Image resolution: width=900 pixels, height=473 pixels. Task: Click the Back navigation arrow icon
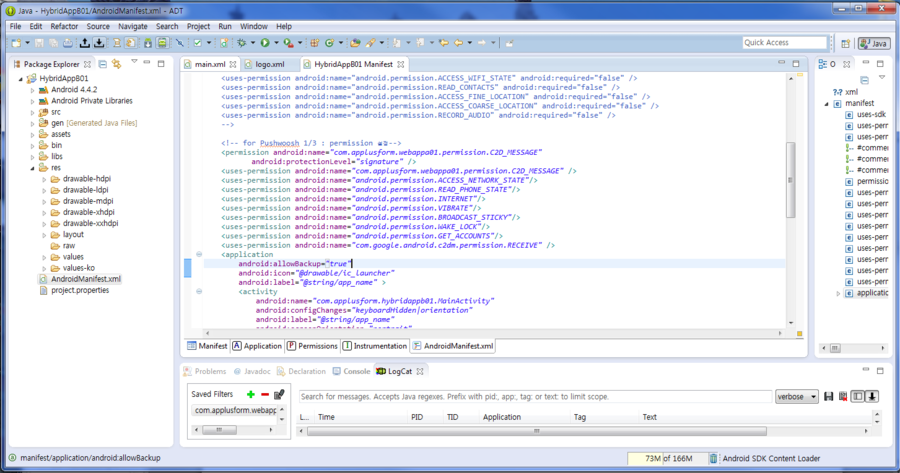[x=459, y=43]
